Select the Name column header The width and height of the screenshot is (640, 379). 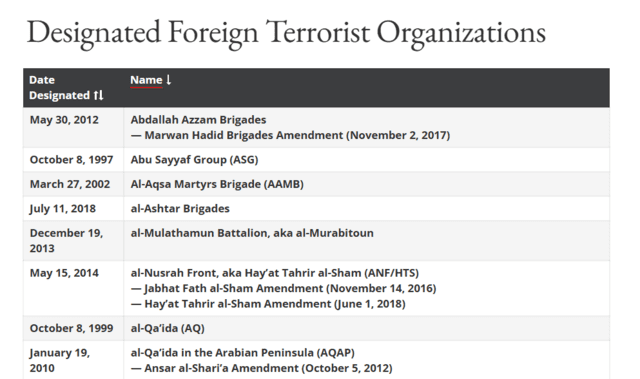coord(146,80)
